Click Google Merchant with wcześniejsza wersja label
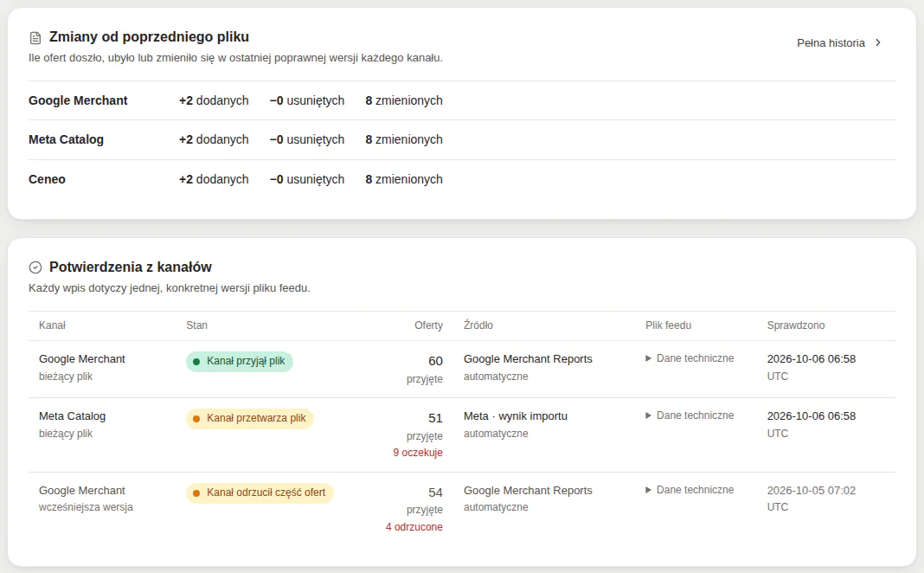The image size is (924, 573). coord(86,499)
